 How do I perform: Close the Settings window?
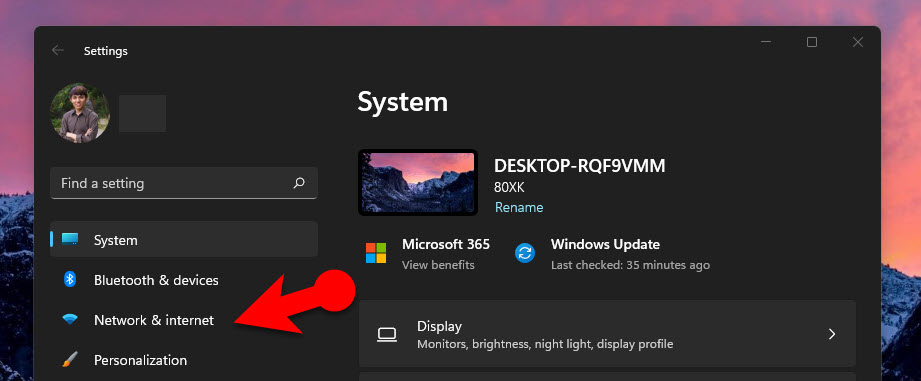858,42
